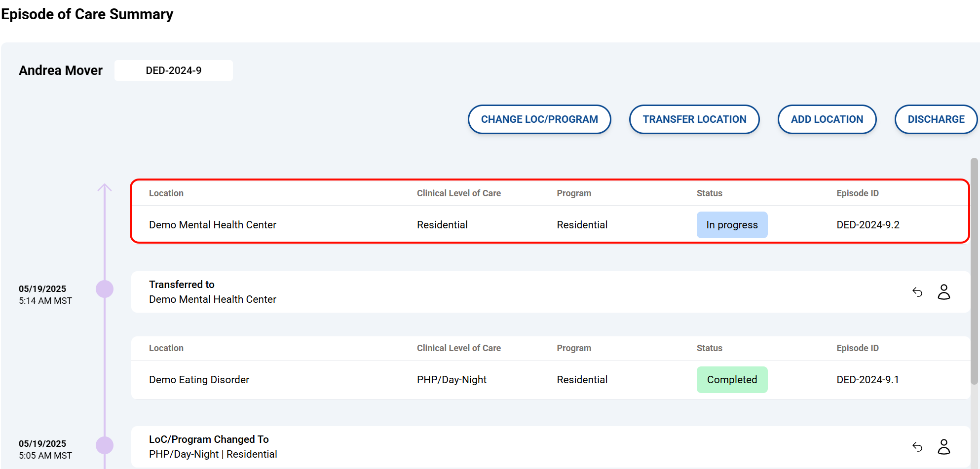The height and width of the screenshot is (469, 980).
Task: Click undo icon on LoC/Program Changed row
Action: click(x=917, y=447)
